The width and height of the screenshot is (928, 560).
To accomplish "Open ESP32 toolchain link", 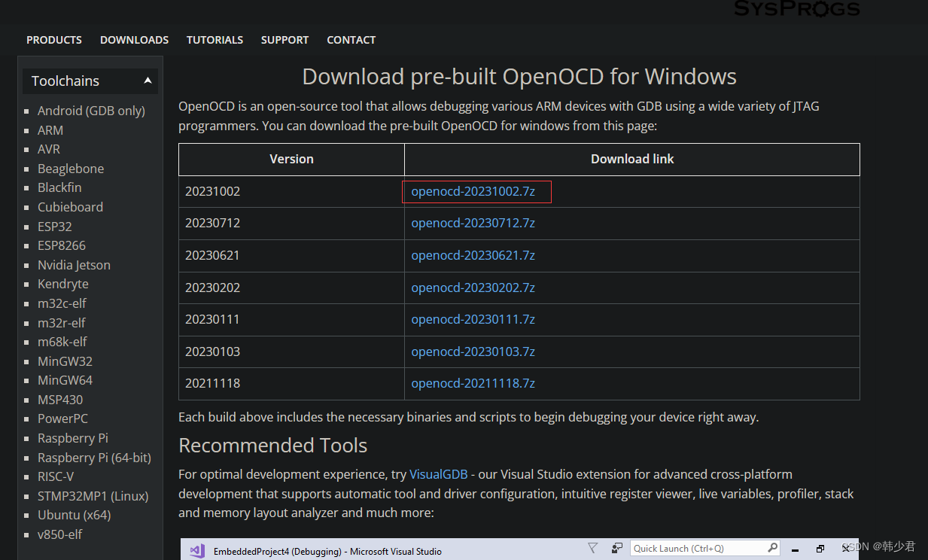I will [55, 227].
